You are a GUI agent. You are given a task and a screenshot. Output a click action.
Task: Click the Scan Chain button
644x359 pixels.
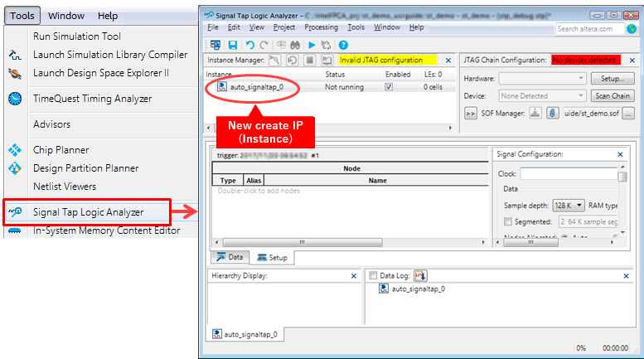[x=612, y=96]
